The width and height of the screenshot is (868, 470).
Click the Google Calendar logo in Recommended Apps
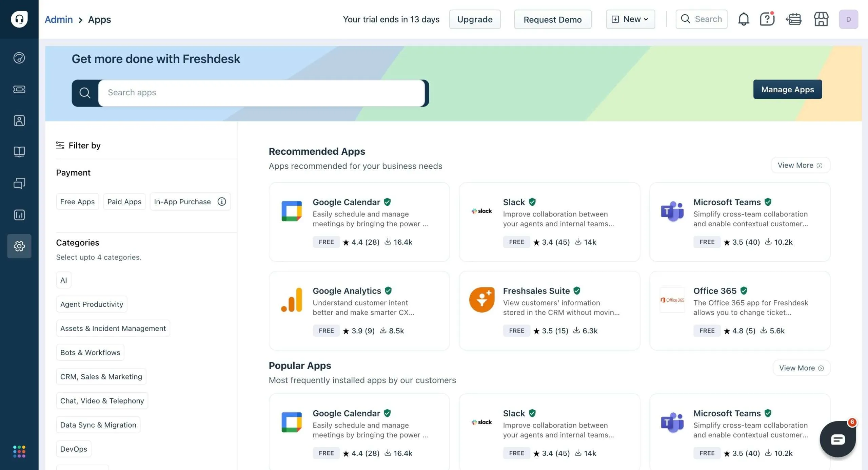[292, 211]
